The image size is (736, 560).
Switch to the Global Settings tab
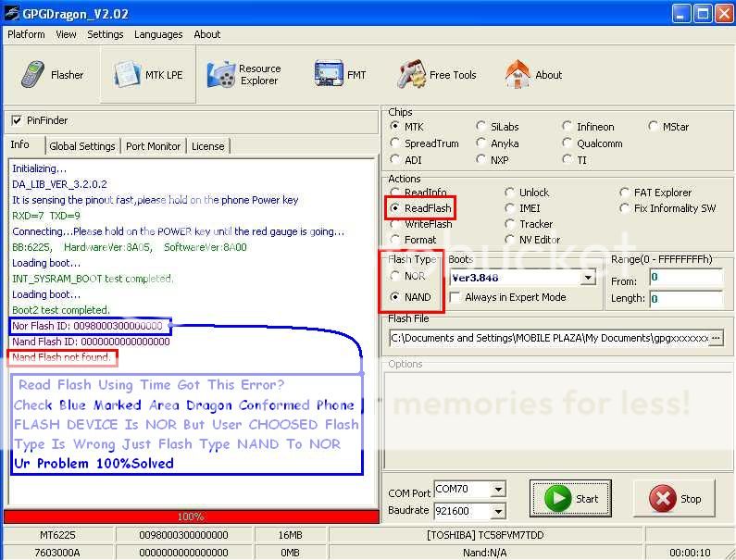tap(82, 146)
